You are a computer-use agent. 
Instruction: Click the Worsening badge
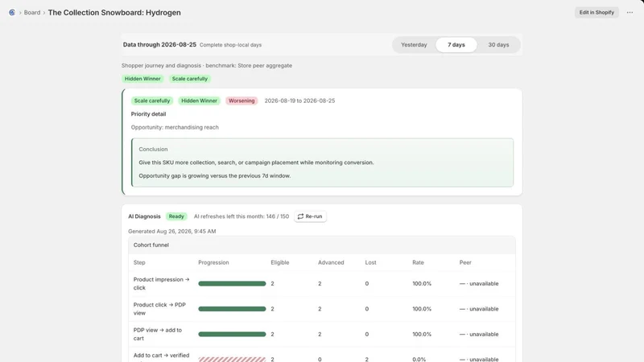(242, 101)
